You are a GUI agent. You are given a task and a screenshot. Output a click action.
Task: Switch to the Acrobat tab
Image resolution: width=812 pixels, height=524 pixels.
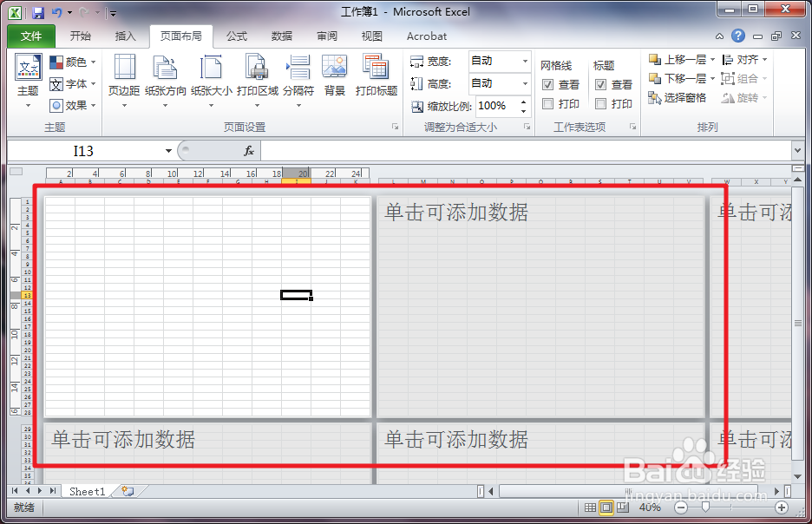(x=427, y=36)
